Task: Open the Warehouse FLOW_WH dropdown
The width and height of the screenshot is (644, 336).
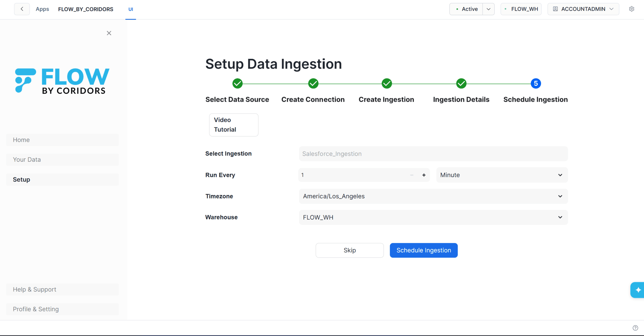Action: pos(433,217)
